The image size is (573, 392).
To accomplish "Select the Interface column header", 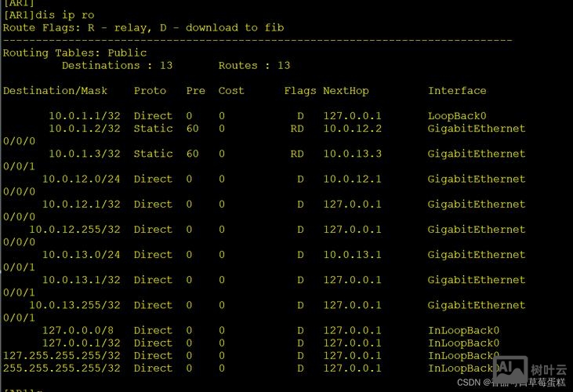I will tap(457, 91).
